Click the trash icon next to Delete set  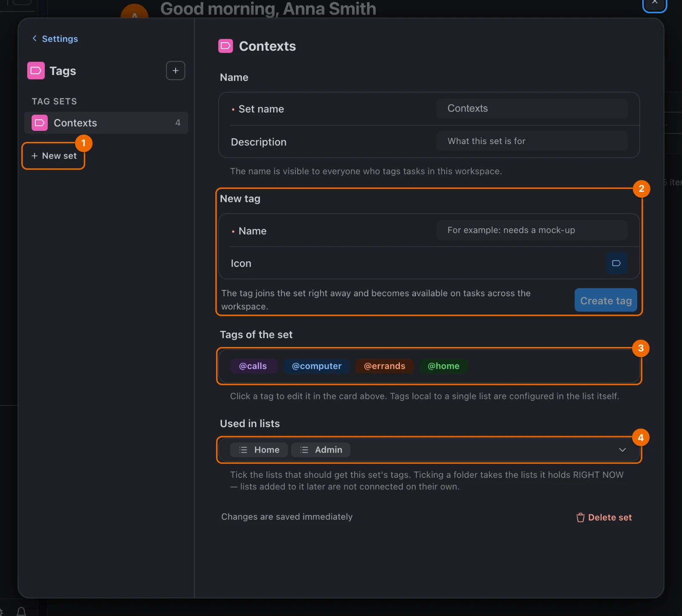(580, 518)
